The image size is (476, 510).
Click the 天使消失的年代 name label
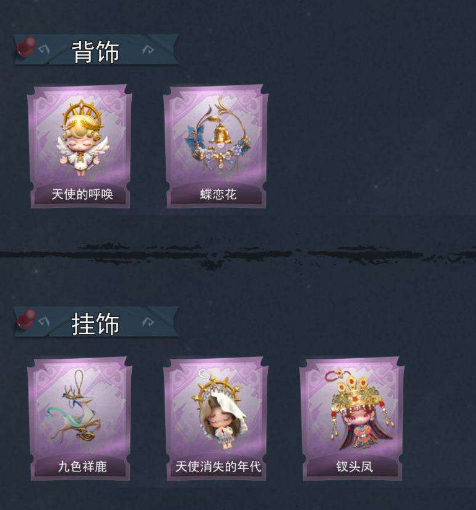218,467
